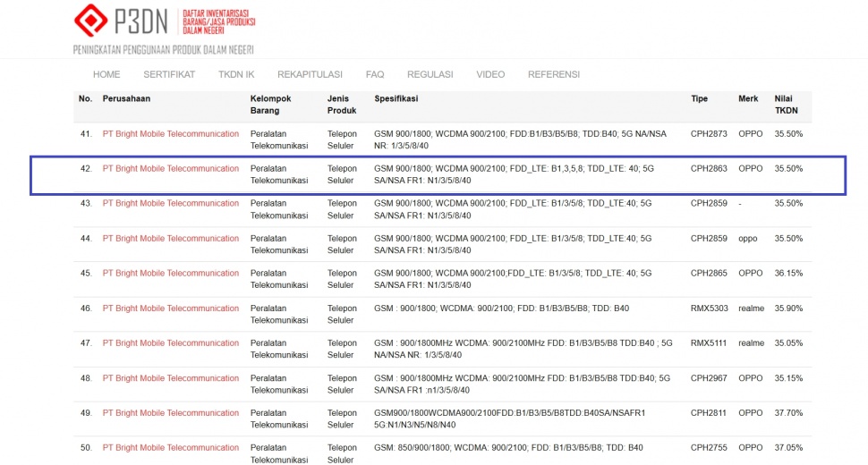Open company link in row 50
868x465 pixels.
click(171, 448)
